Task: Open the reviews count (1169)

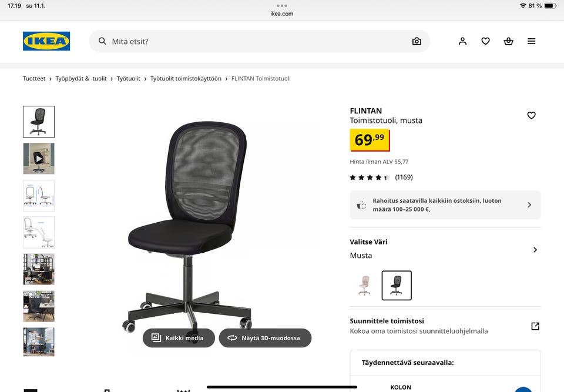Action: (x=404, y=177)
